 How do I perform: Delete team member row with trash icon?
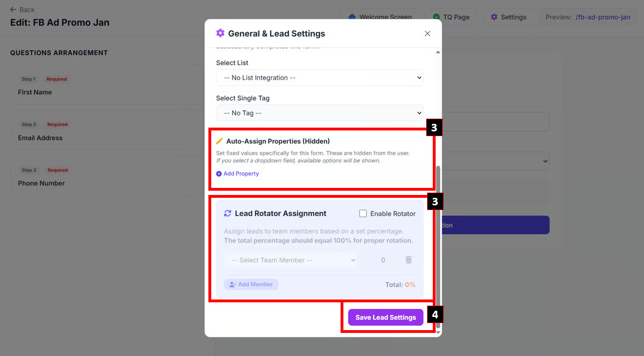pos(408,260)
